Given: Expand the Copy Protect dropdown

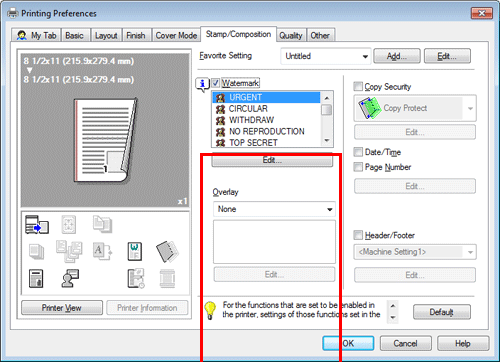Looking at the screenshot, I should [x=415, y=108].
